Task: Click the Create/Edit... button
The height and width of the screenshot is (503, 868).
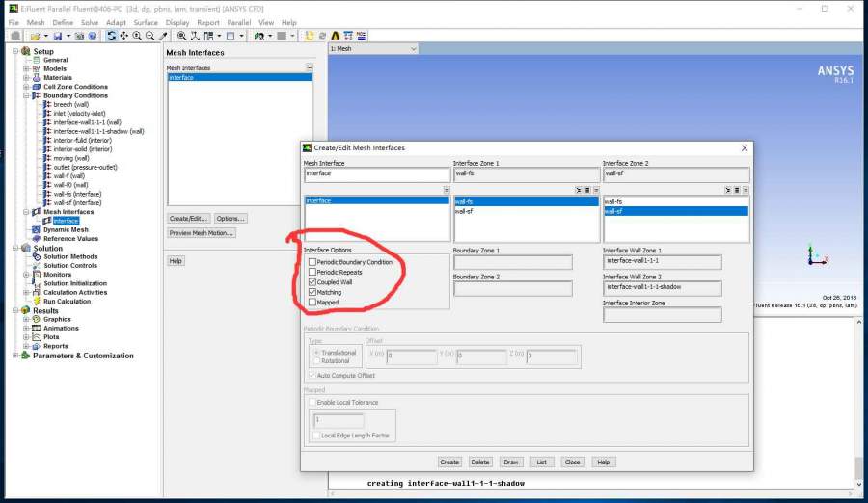Action: point(189,218)
